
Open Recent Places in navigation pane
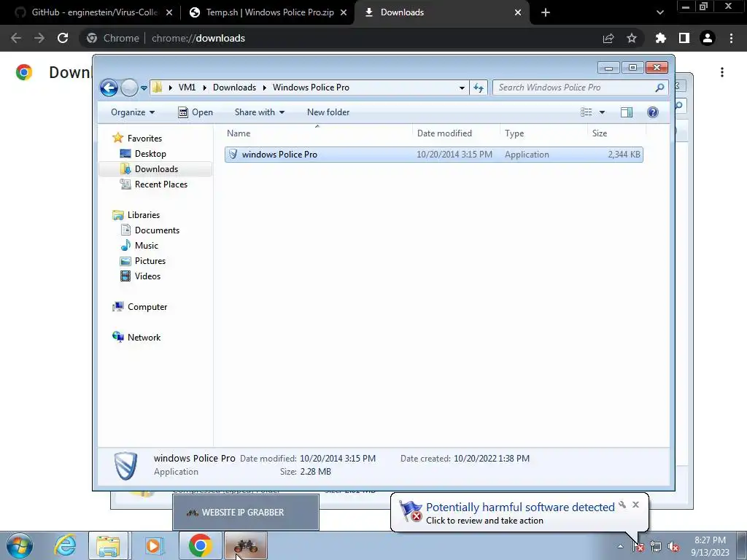tap(161, 184)
